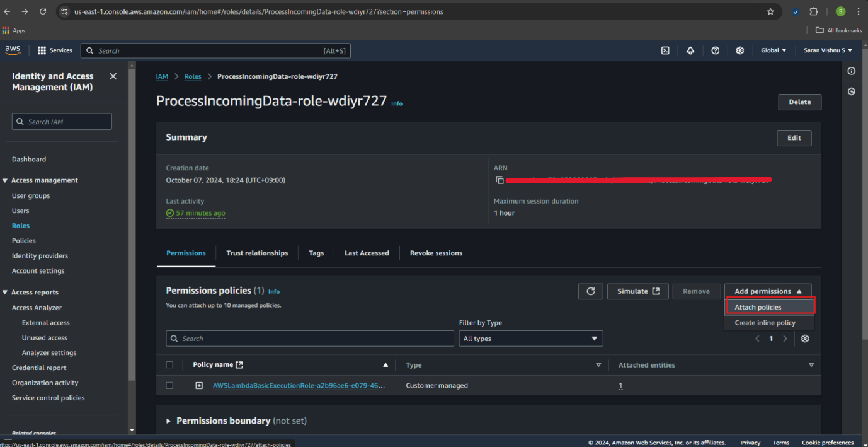Click the notifications bell icon

tap(690, 50)
